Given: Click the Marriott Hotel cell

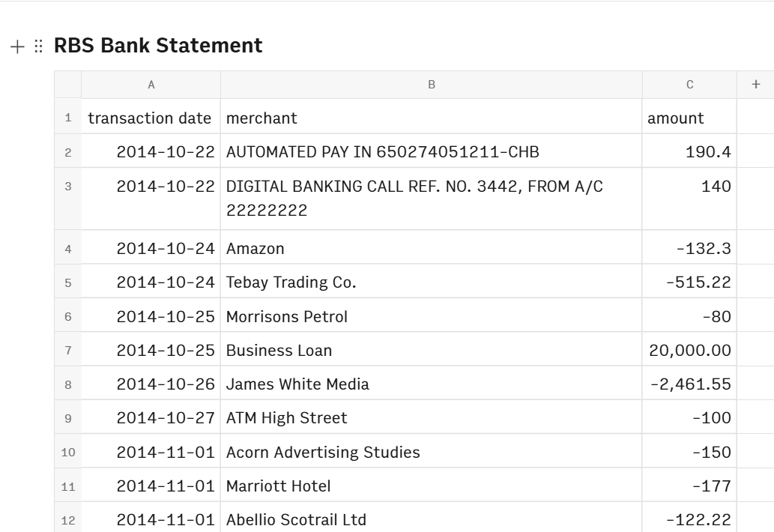Looking at the screenshot, I should (279, 486).
